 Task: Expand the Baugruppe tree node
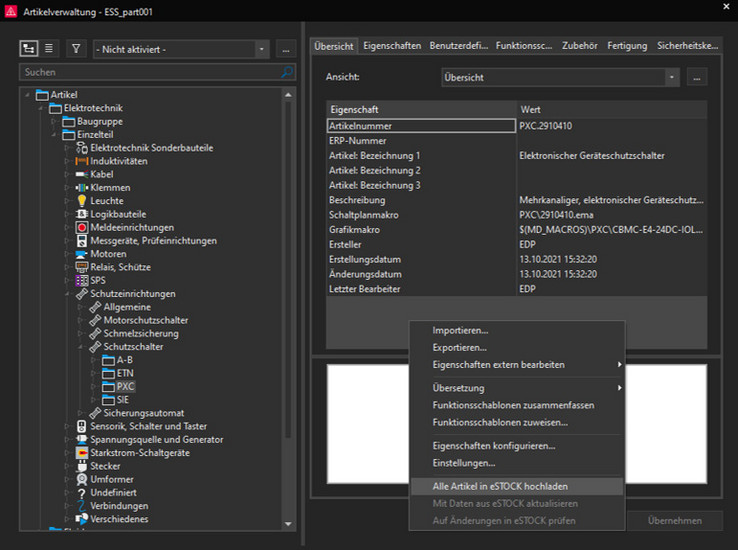(x=54, y=121)
